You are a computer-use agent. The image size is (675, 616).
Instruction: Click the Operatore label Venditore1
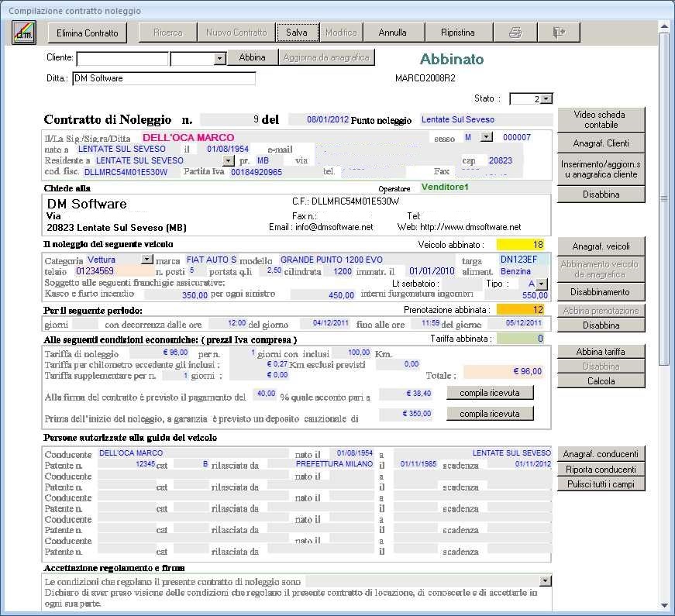point(445,187)
